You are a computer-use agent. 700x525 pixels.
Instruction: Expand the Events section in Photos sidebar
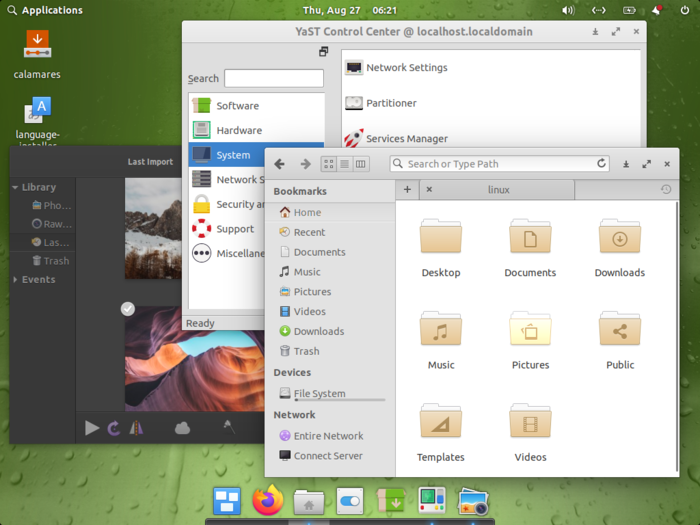[15, 280]
